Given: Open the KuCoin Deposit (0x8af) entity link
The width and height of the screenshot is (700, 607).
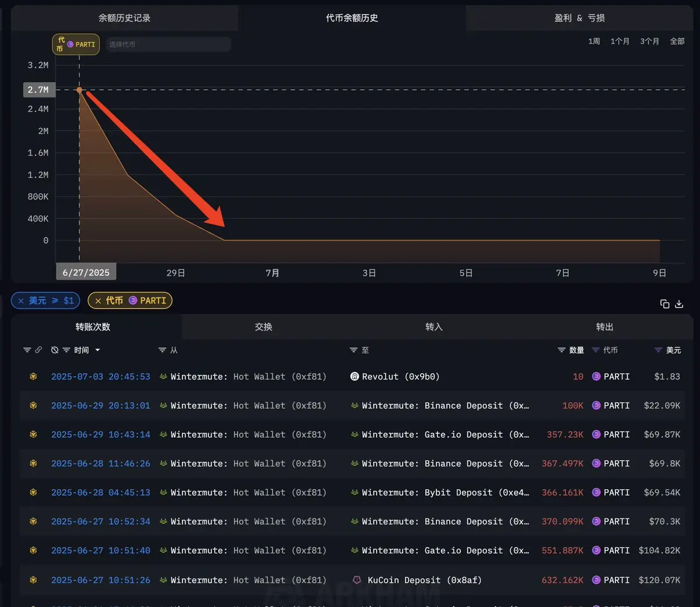Looking at the screenshot, I should 425,580.
